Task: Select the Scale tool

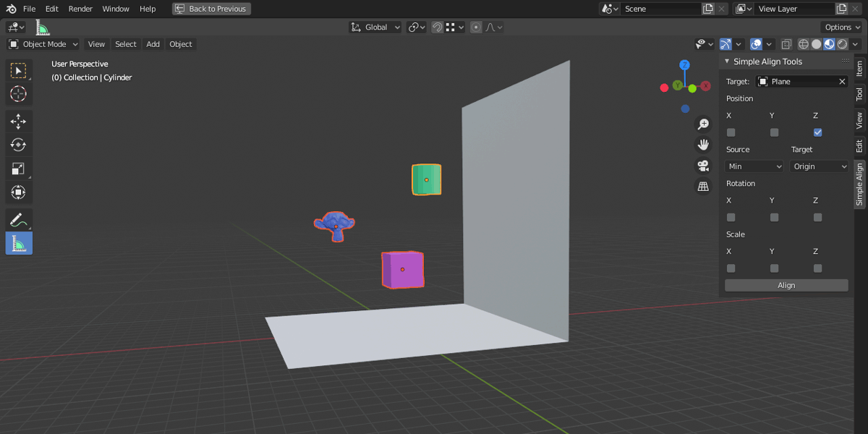Action: (x=19, y=169)
